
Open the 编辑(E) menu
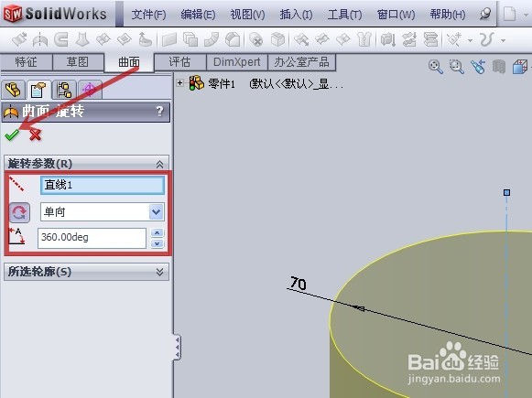tap(198, 15)
